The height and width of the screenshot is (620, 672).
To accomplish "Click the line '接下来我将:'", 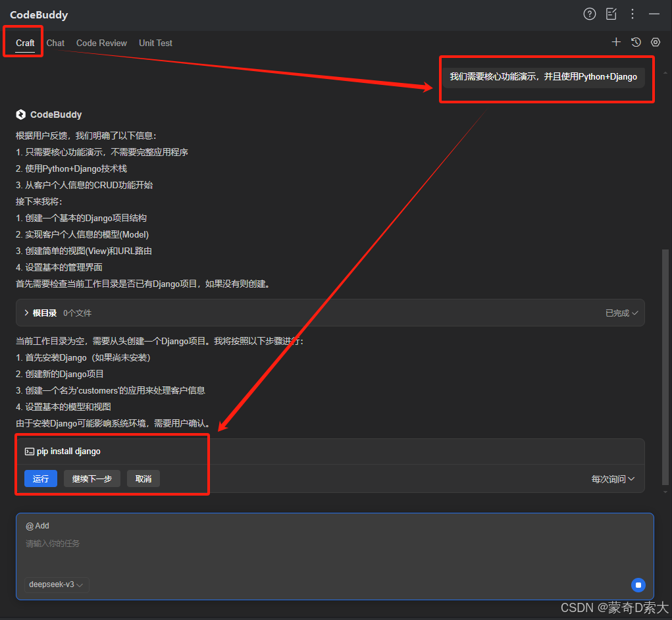I will pyautogui.click(x=39, y=201).
